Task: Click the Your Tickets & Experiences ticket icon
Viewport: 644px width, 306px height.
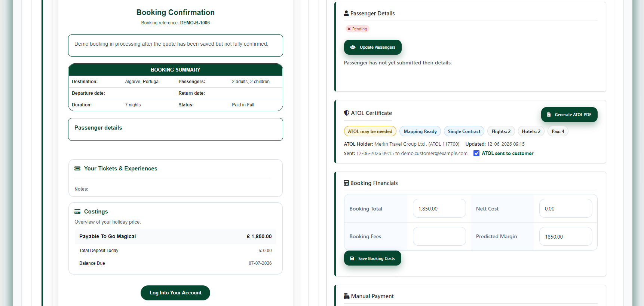Action: point(77,169)
